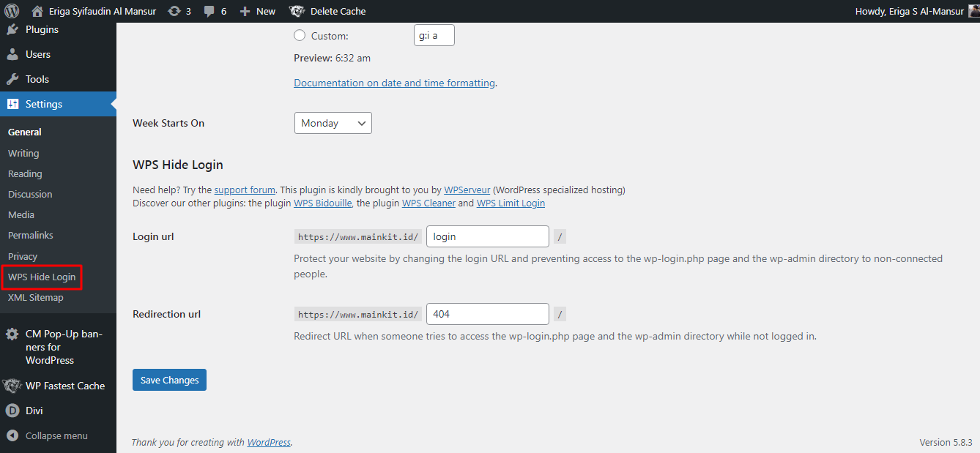Viewport: 980px width, 453px height.
Task: Open the comments bubble icon showing 6
Action: pos(210,11)
